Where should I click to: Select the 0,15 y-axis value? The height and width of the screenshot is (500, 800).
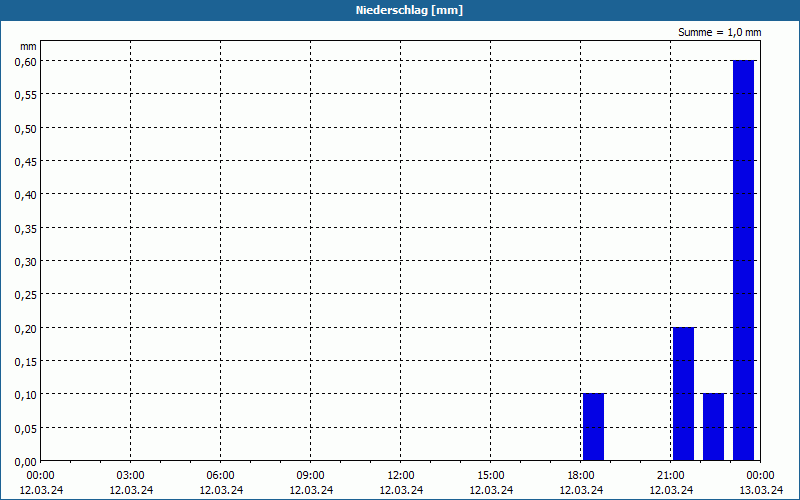click(26, 362)
